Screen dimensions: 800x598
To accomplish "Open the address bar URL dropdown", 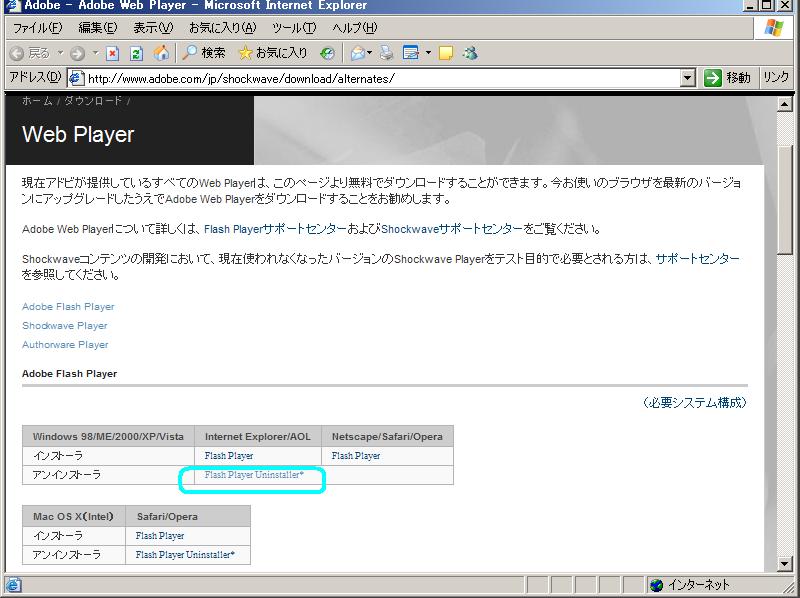I will 688,78.
